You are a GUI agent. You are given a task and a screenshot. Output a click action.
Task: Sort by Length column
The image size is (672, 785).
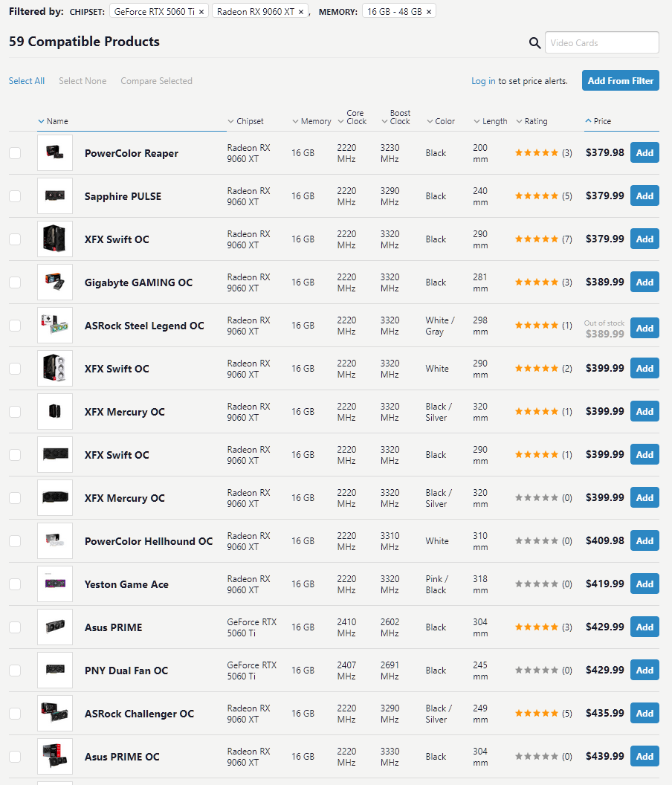pos(490,121)
